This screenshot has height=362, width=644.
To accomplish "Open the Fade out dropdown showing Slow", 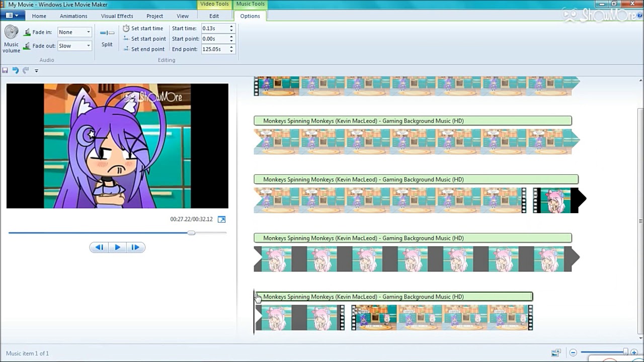I will (x=74, y=46).
